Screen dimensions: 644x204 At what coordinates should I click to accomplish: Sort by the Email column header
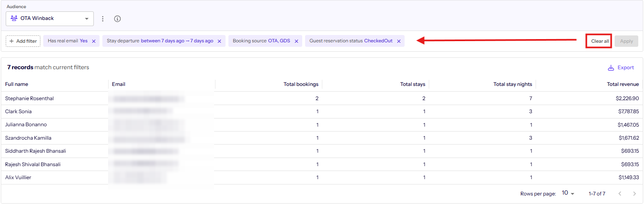coord(119,84)
